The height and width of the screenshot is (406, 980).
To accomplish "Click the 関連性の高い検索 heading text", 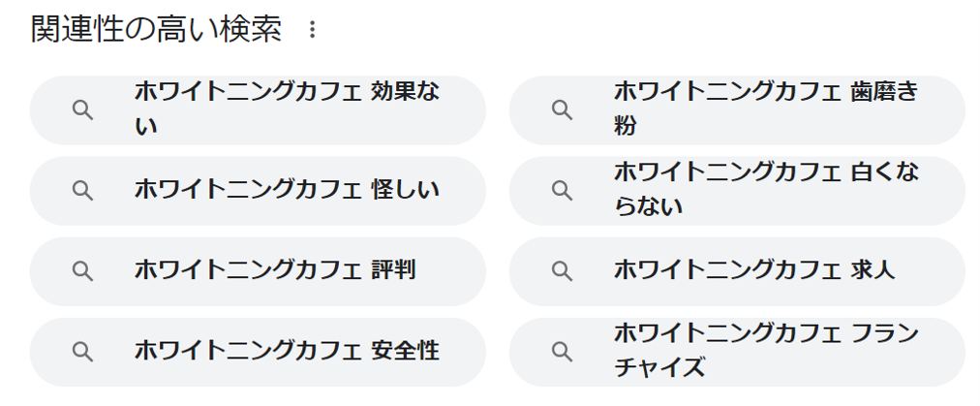I will tap(156, 30).
